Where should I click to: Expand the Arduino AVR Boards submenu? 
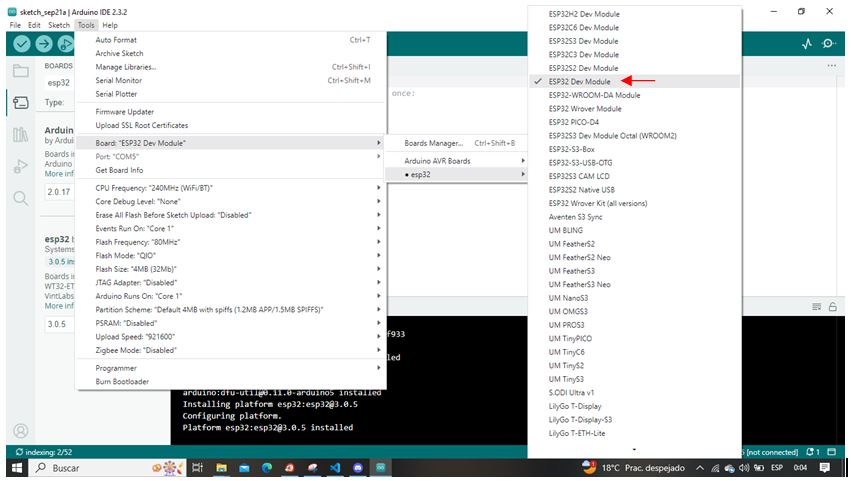click(456, 161)
